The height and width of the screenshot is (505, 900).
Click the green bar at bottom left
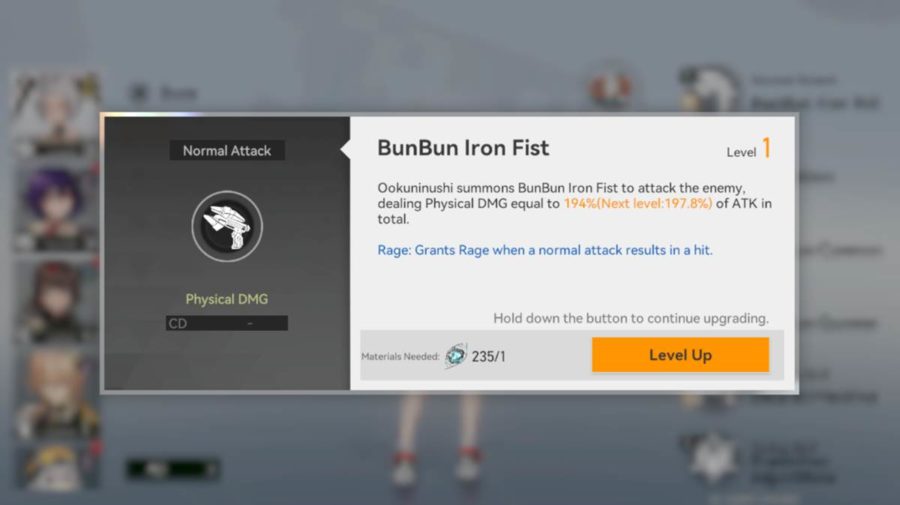pos(172,469)
